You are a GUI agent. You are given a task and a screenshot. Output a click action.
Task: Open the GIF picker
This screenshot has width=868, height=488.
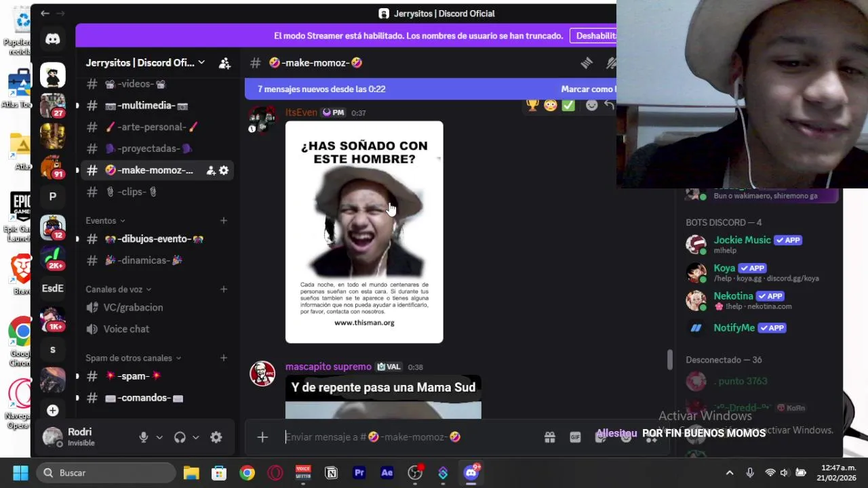[575, 437]
